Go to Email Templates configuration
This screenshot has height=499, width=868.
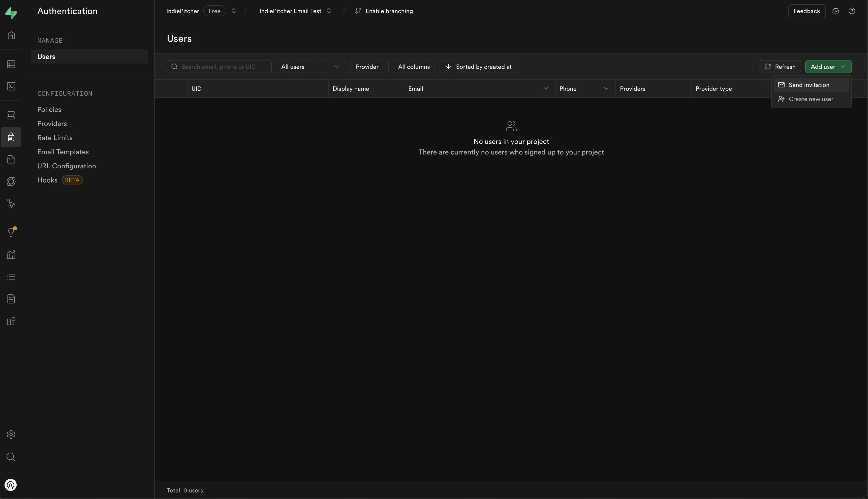(63, 151)
